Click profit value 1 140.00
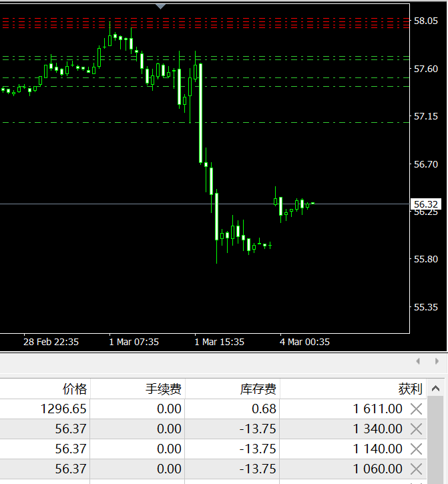 tap(378, 449)
